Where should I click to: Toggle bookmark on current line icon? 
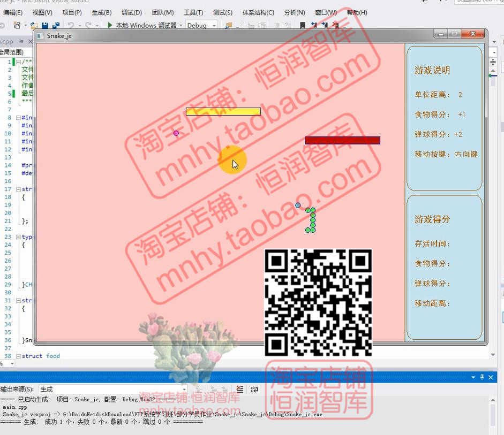pos(303,25)
